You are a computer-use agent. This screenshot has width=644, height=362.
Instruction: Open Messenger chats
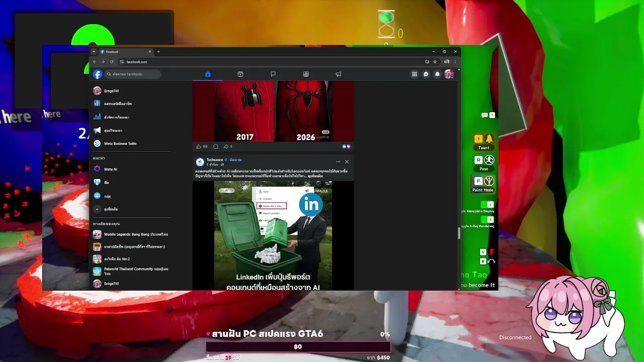click(426, 74)
